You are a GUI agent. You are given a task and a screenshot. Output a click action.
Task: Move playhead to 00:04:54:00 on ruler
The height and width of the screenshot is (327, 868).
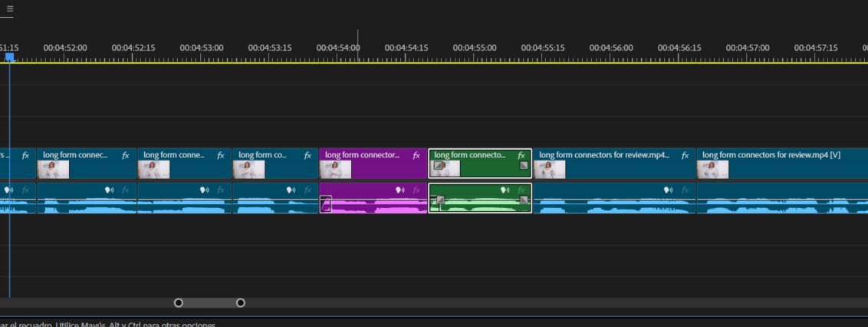pos(338,48)
